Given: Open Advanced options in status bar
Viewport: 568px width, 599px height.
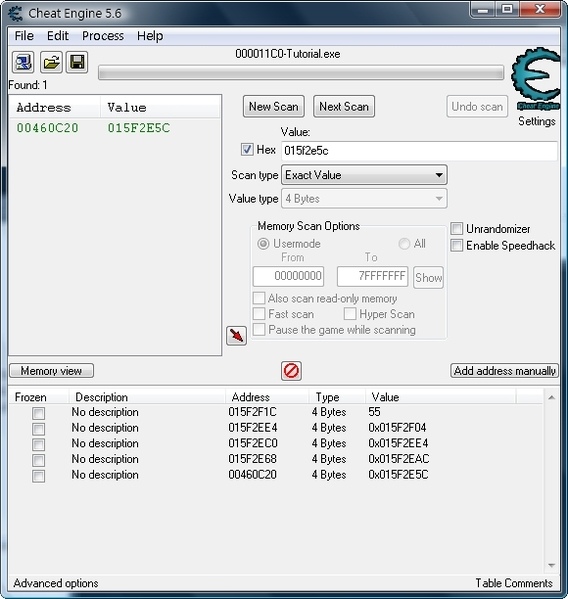Looking at the screenshot, I should 56,583.
